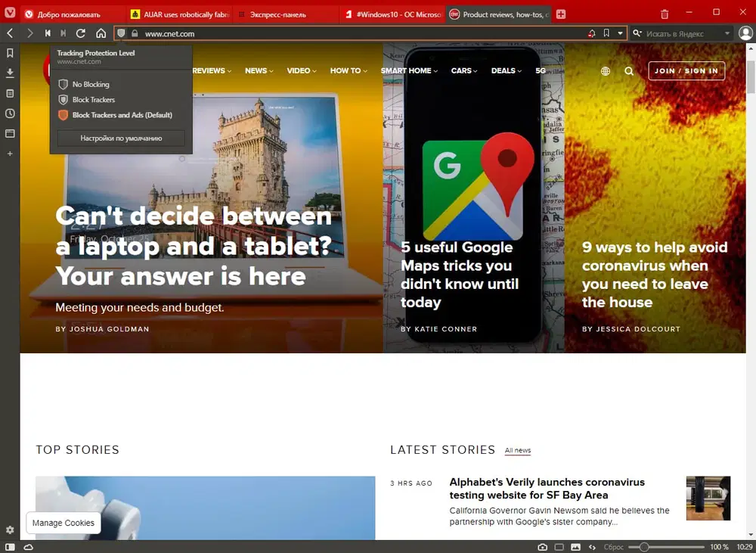
Task: Click the padlock site info icon
Action: pyautogui.click(x=135, y=33)
